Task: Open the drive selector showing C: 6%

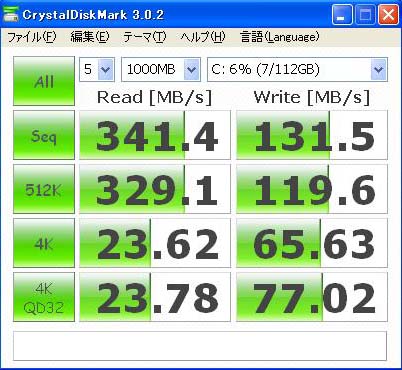Action: click(297, 69)
